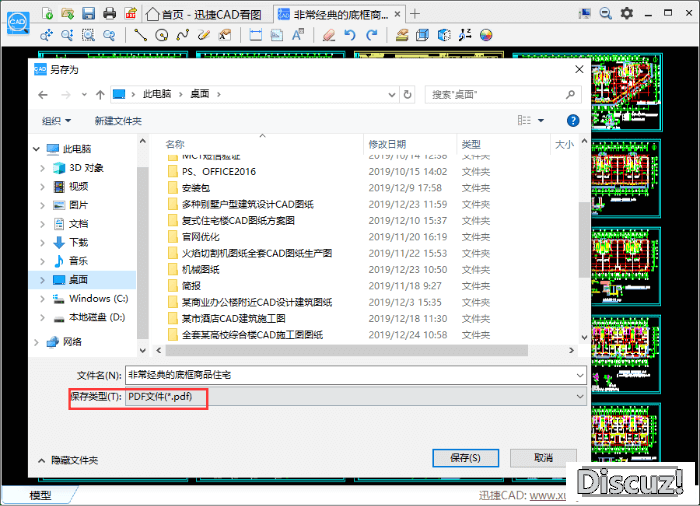The height and width of the screenshot is (506, 700).
Task: Click the color wheel icon in toolbar
Action: pos(486,35)
